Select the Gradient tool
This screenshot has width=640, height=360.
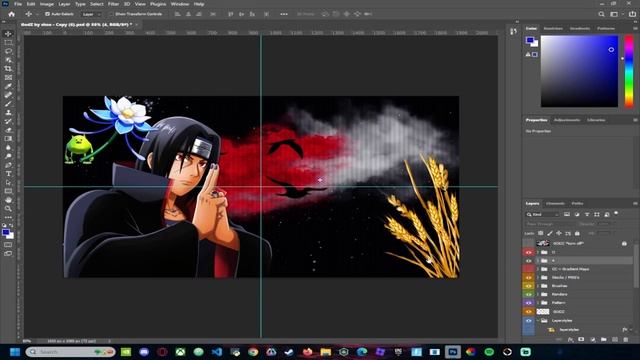click(x=8, y=139)
